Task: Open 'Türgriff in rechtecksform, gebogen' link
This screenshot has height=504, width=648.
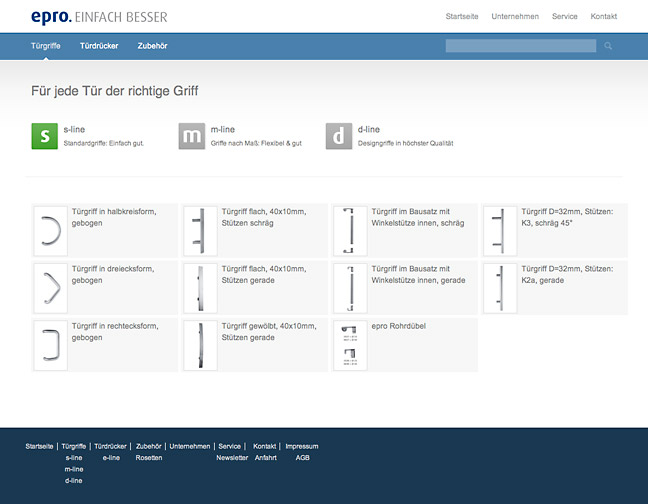Action: click(x=115, y=332)
